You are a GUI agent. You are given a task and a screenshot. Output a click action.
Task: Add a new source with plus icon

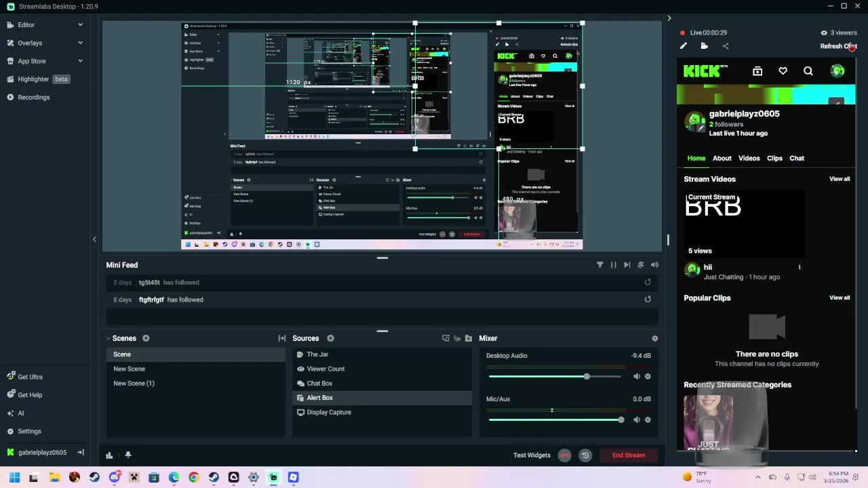click(x=330, y=338)
